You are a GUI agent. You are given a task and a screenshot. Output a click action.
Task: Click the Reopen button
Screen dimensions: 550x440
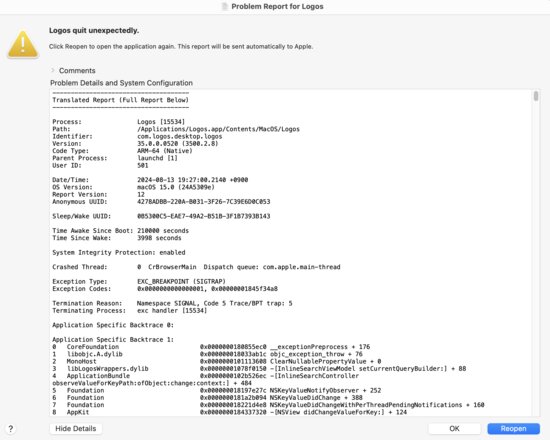coord(513,428)
